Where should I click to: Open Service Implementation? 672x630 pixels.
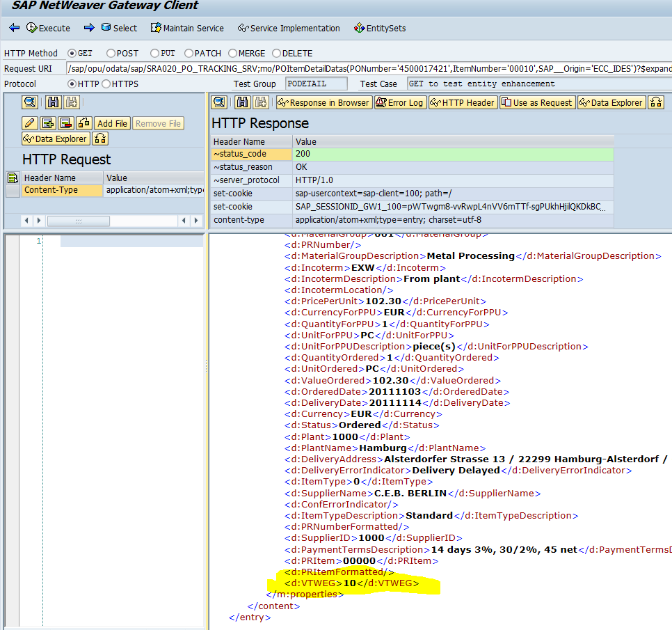tap(289, 28)
